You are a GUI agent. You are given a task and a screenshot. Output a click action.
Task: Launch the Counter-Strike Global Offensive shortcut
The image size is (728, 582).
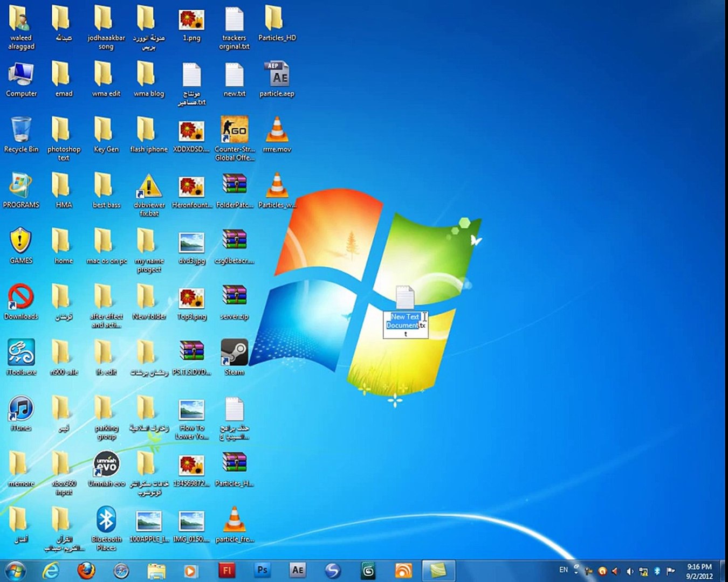[234, 138]
